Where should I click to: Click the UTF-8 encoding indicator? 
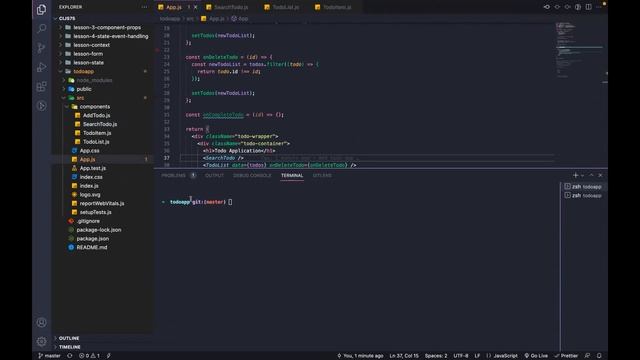click(x=461, y=356)
